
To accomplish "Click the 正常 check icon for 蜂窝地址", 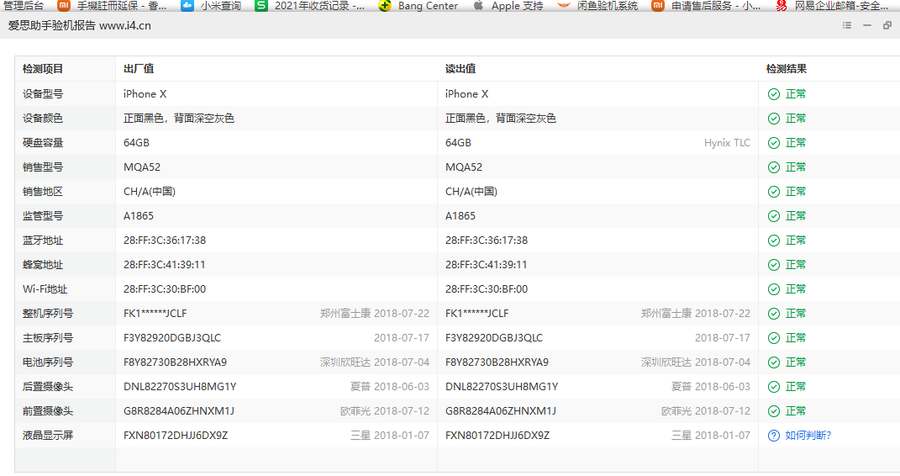I will tap(774, 265).
